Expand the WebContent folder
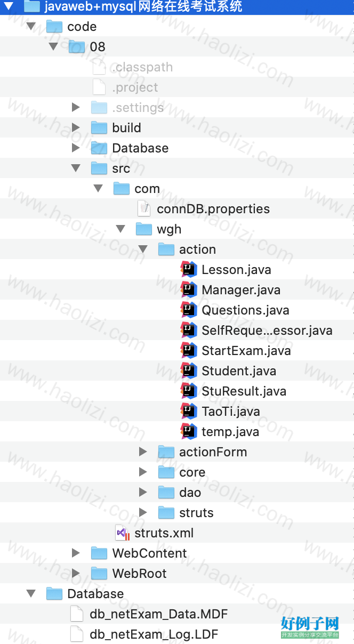This screenshot has width=354, height=644. pos(76,553)
